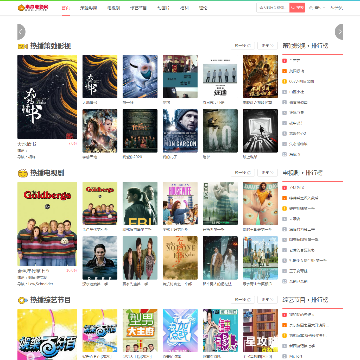360x360 pixels.
Task: Open the large Goldbergs featured poster
Action: coord(47,224)
